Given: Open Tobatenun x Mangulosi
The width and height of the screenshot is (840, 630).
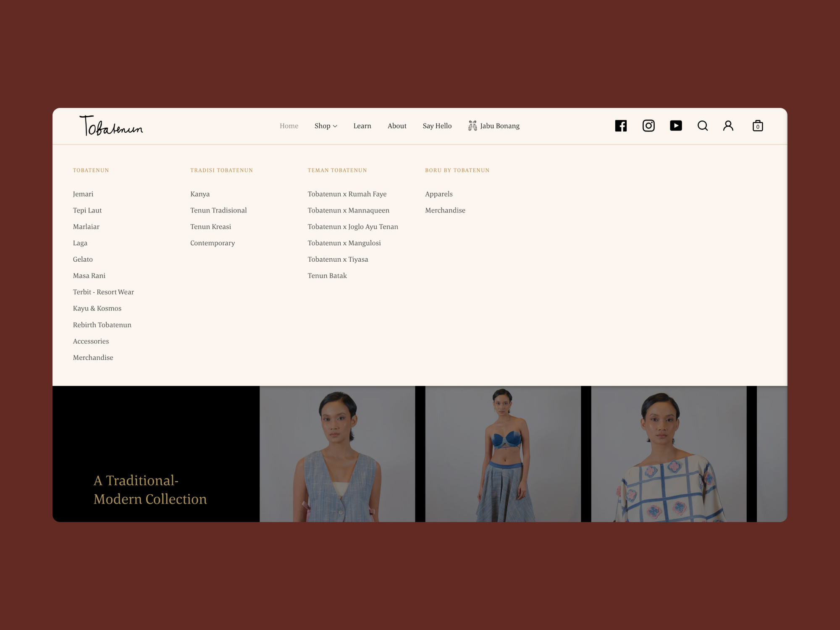Looking at the screenshot, I should [344, 243].
